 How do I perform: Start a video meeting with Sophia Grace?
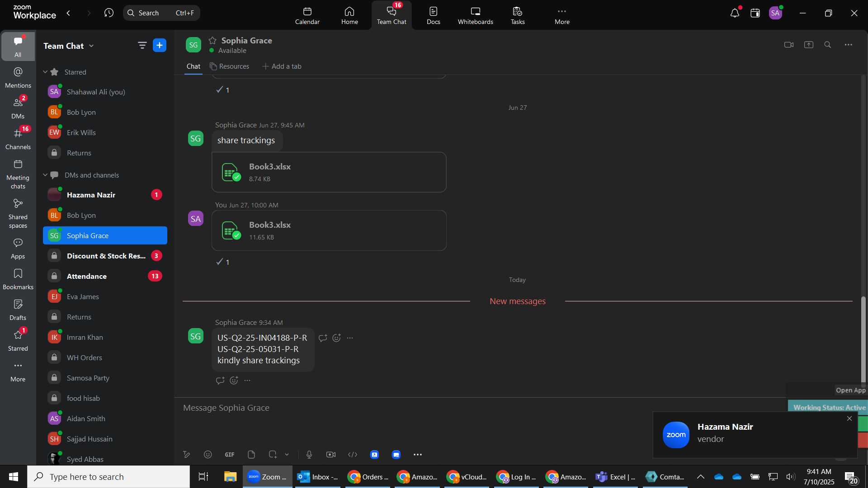789,45
